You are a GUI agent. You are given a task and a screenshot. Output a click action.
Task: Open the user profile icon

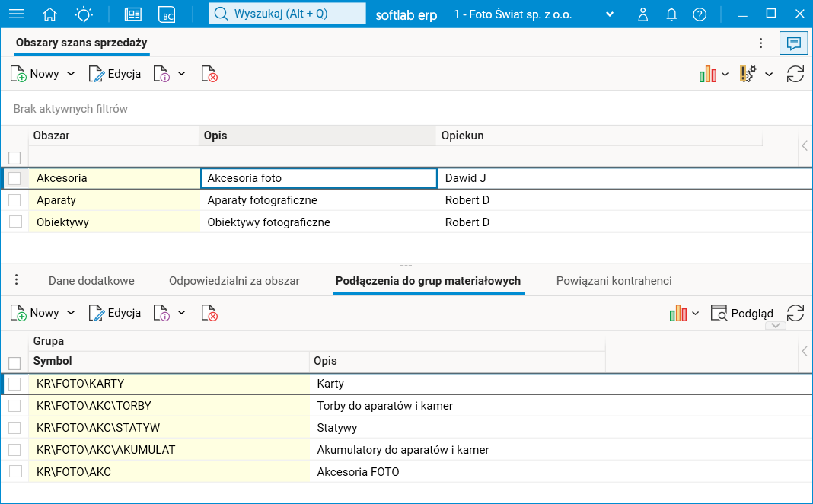coord(643,14)
